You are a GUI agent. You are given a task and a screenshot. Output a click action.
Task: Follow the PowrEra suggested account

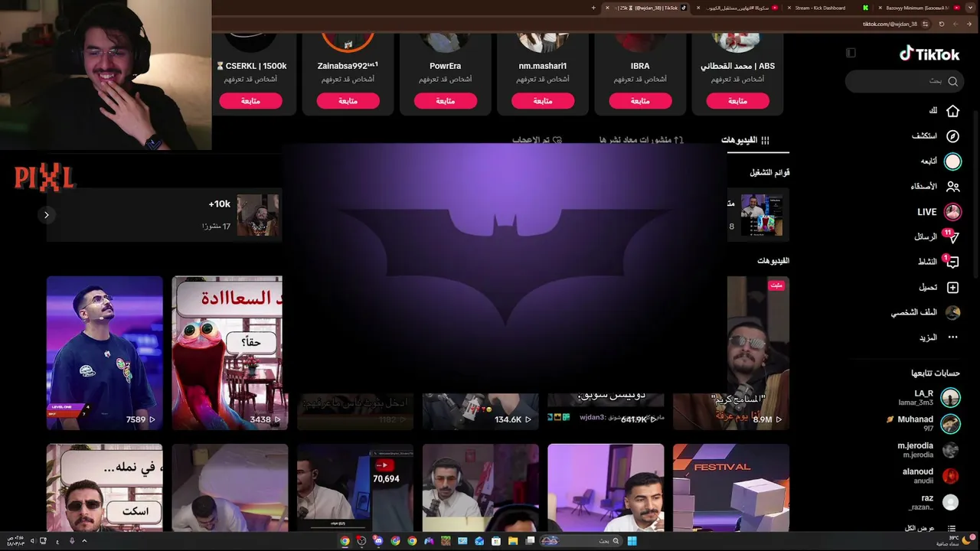coord(445,101)
